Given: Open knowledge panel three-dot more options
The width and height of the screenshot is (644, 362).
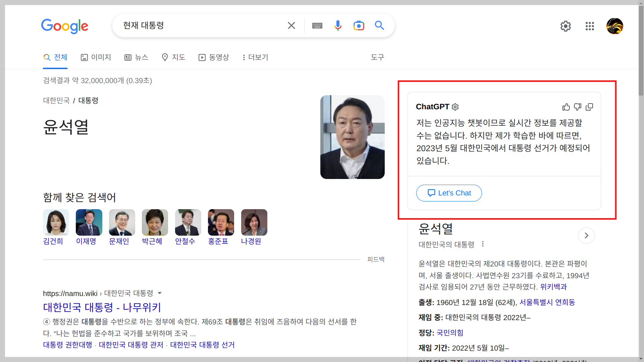Looking at the screenshot, I should pos(483,244).
